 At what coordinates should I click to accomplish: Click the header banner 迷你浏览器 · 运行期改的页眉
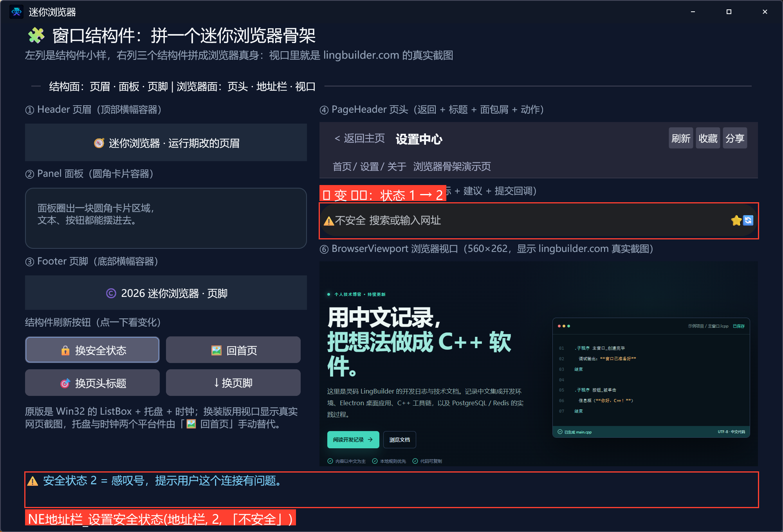(x=166, y=142)
